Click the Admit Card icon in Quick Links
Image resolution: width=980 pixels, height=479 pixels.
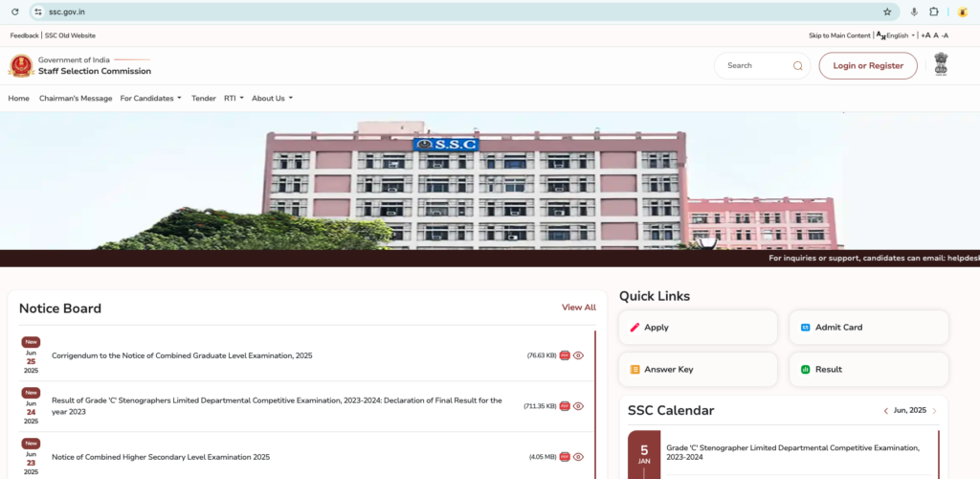click(x=806, y=327)
